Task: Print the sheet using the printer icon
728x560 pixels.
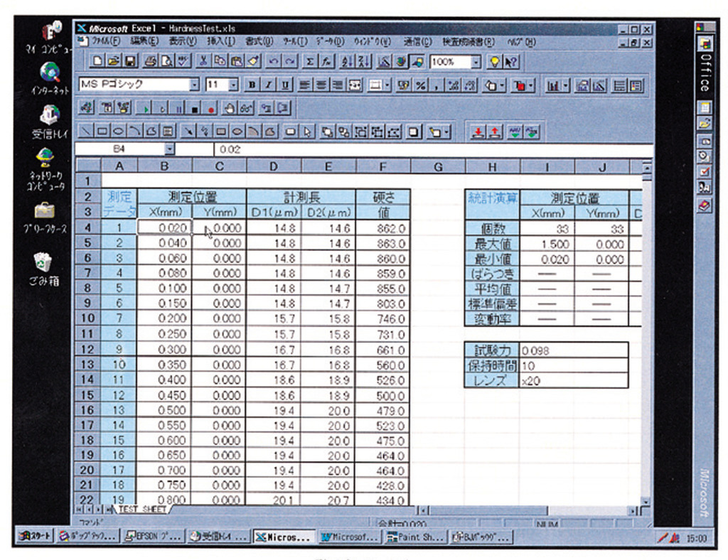Action: point(150,61)
